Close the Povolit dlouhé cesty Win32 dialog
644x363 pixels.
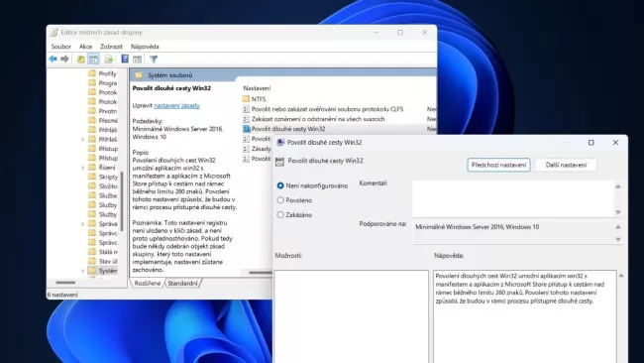click(x=615, y=143)
